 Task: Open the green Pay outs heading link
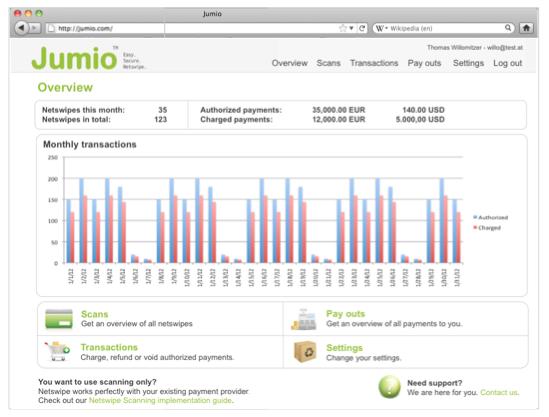point(345,314)
